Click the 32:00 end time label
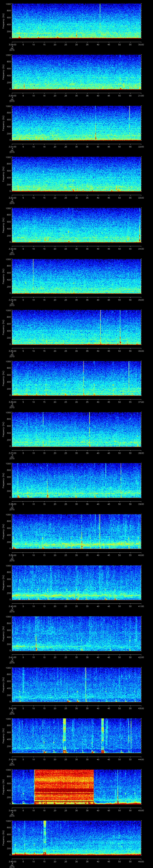Viewport: 153px width, 868px height. point(141,147)
